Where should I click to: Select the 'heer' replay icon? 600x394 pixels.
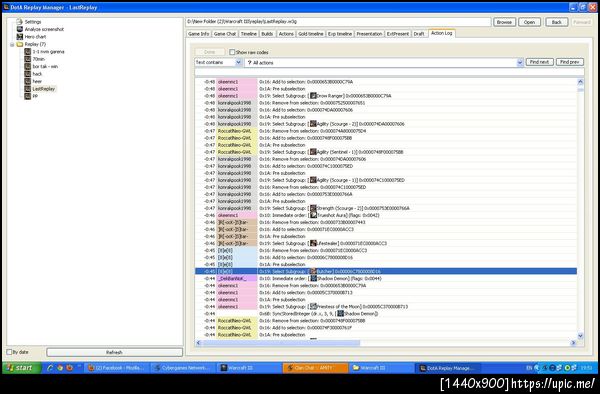coord(27,81)
